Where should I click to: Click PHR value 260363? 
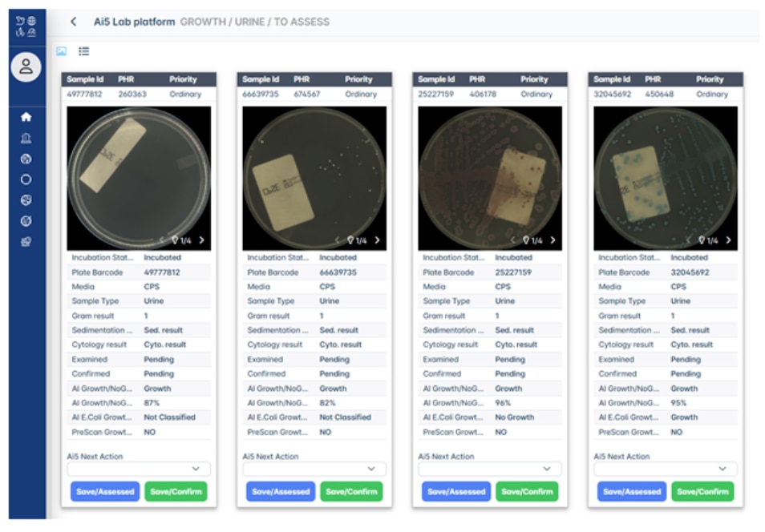pyautogui.click(x=132, y=94)
